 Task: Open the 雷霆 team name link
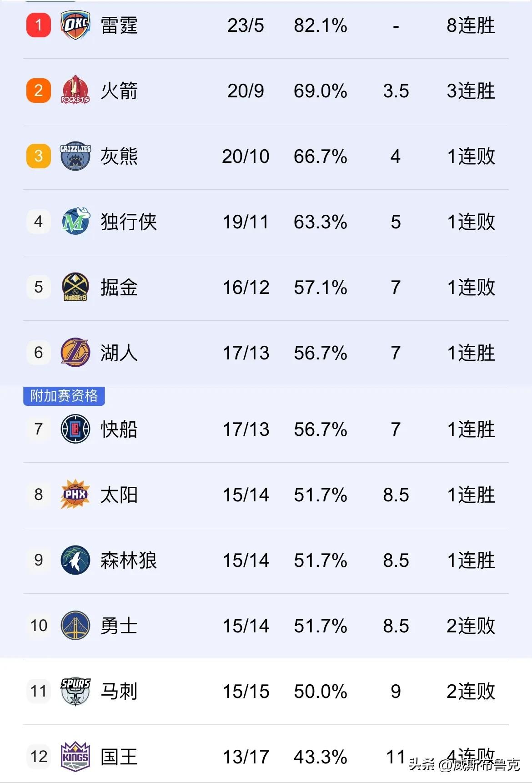tap(119, 25)
